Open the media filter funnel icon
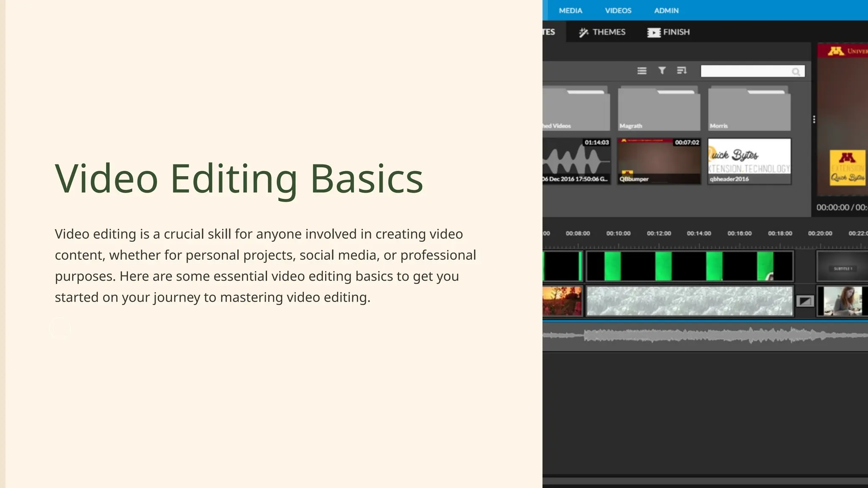Screen dimensions: 868x488 [x=662, y=70]
